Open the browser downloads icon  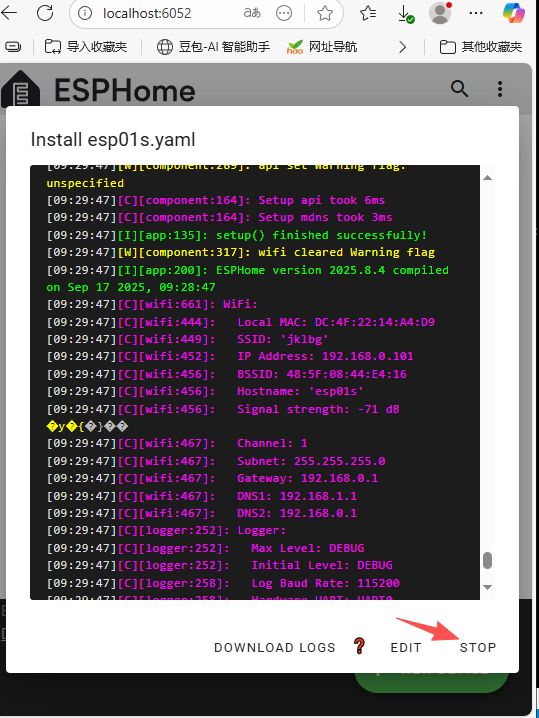pos(405,14)
